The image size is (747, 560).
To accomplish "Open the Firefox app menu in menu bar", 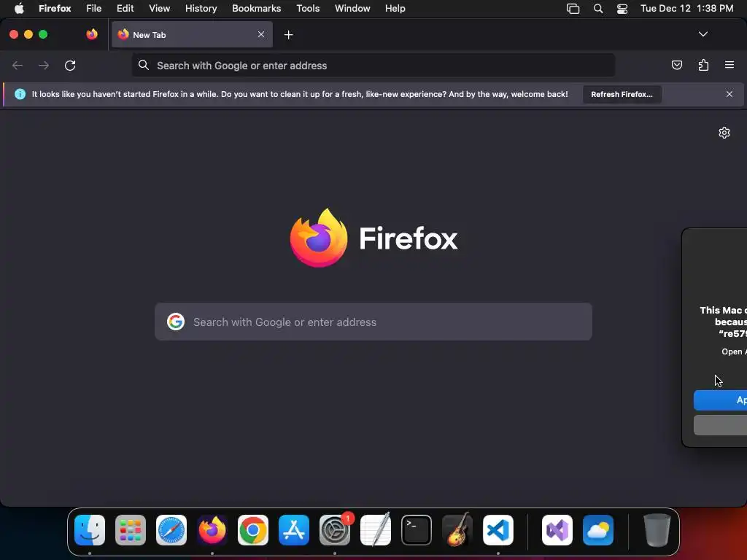I will (x=55, y=8).
